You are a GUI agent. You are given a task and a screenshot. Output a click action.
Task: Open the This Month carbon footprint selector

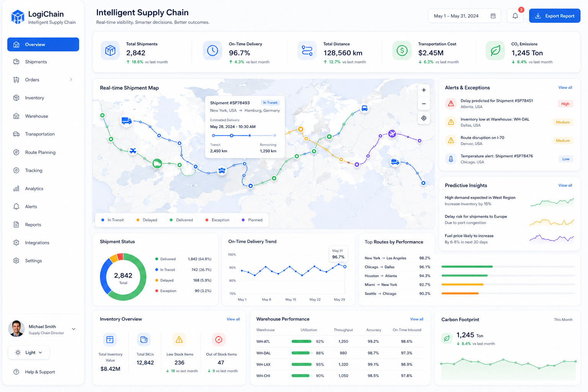tap(563, 320)
